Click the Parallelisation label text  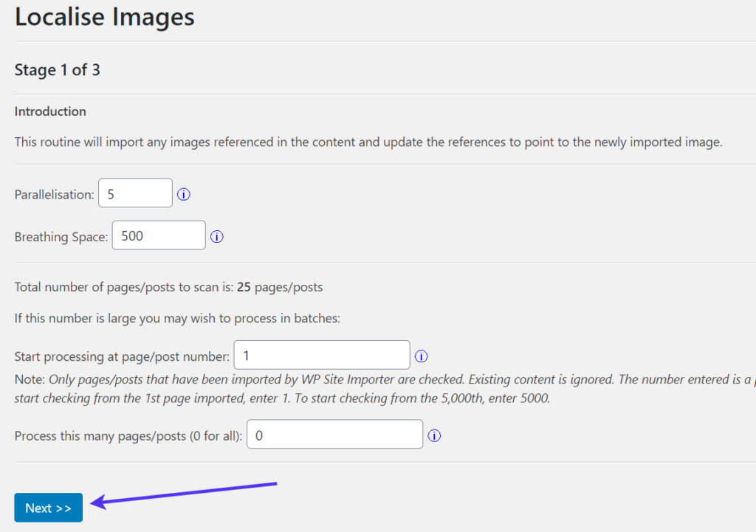(x=55, y=195)
